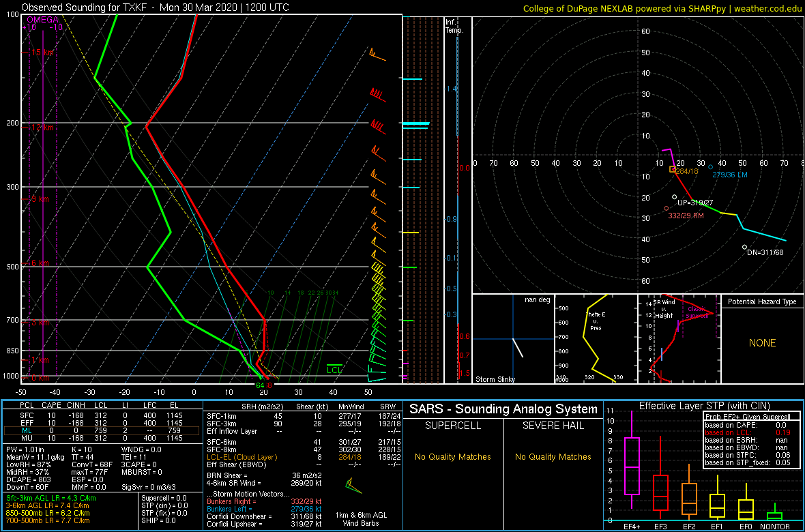Click the Prob EF2+ Given Supercell header
805x532 pixels.
(748, 417)
